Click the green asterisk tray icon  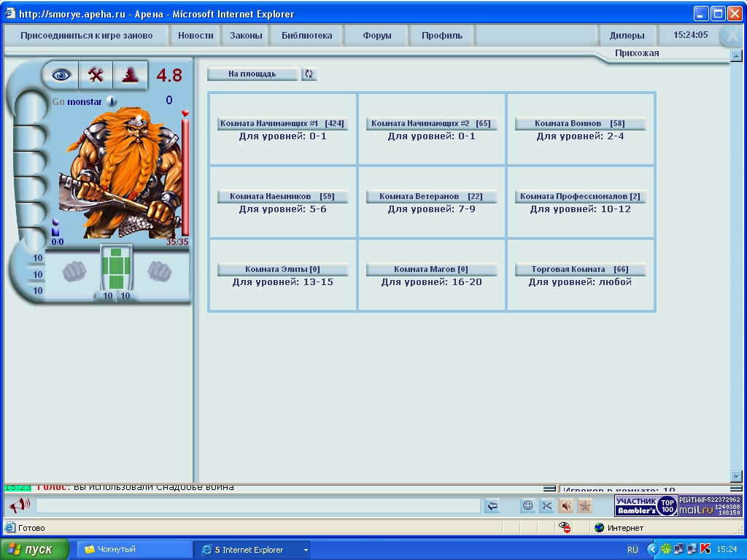tap(666, 550)
